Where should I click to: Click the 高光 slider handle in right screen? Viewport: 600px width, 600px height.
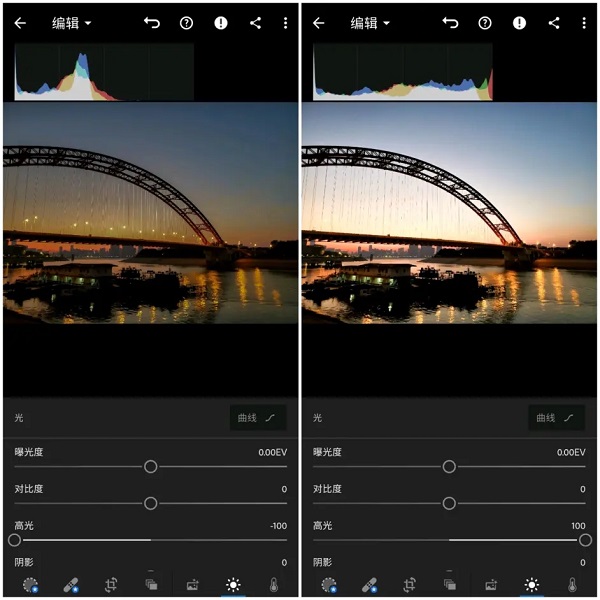tap(585, 540)
